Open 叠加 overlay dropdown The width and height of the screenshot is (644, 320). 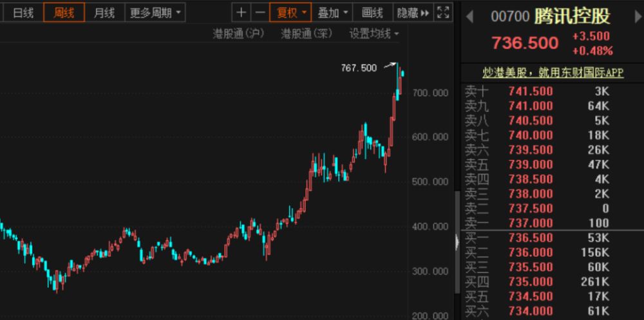pyautogui.click(x=332, y=12)
